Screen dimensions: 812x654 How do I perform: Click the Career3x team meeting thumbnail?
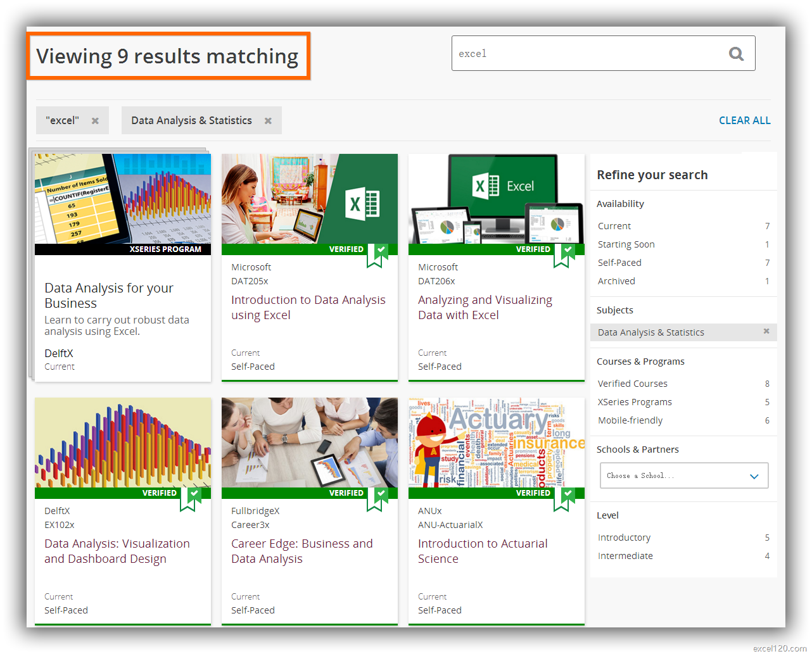coord(310,443)
